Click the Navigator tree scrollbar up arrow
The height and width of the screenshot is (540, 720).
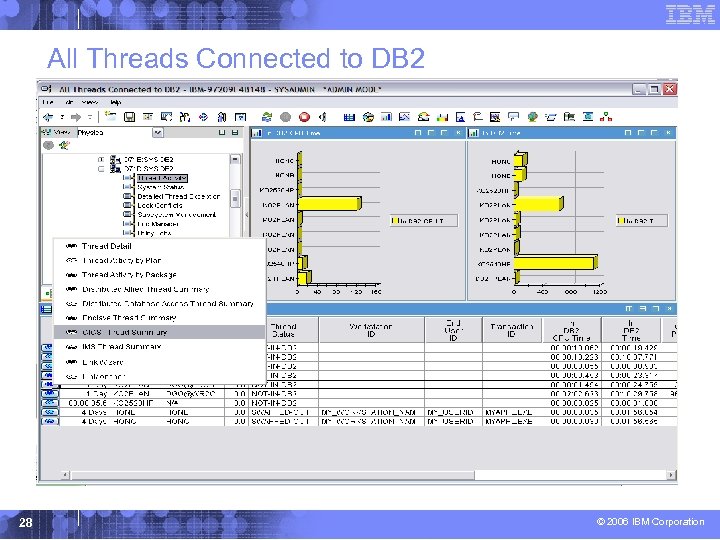pos(235,159)
